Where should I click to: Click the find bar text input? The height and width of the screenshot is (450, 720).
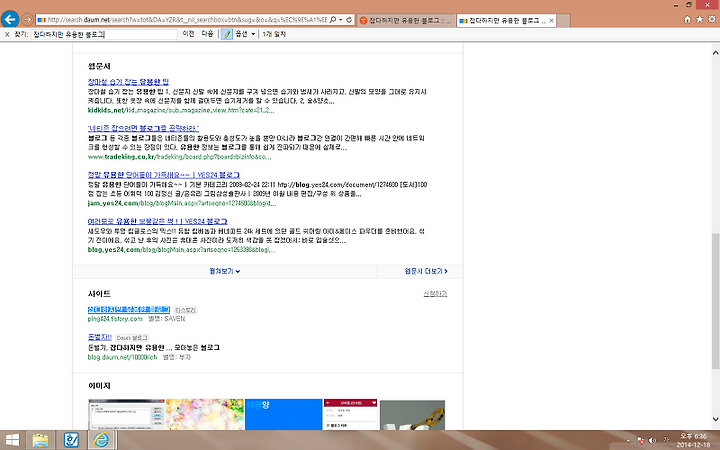pyautogui.click(x=104, y=34)
